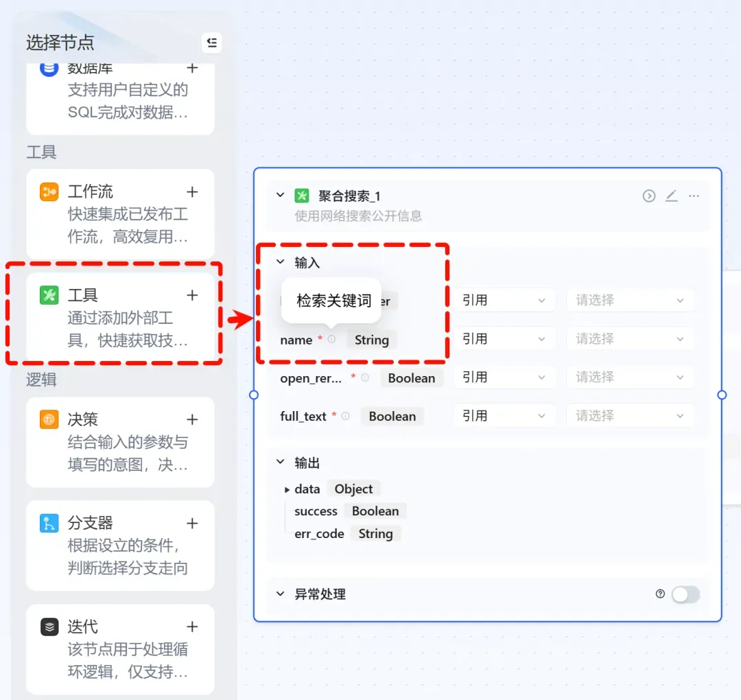
Task: Open the 请选择 dropdown in the full_text row
Action: click(x=631, y=416)
